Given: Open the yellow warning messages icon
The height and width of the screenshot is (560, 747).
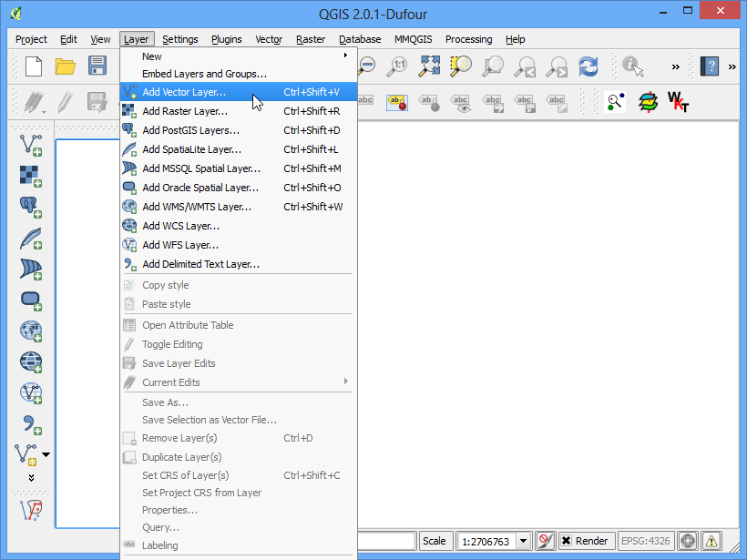Looking at the screenshot, I should (711, 541).
